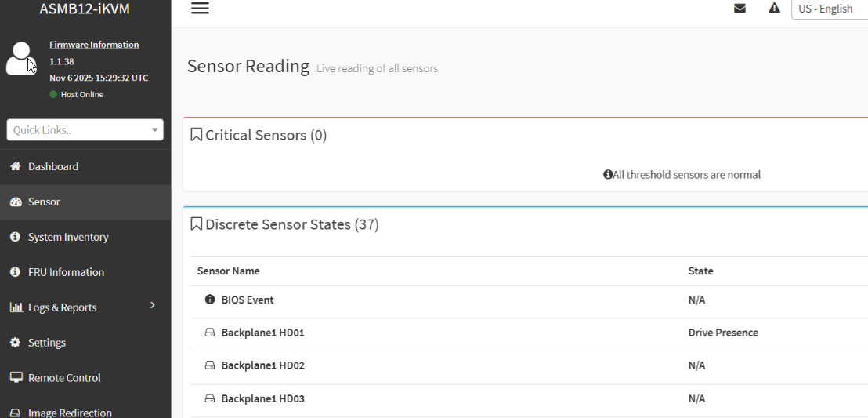Open Remote Control from the sidebar

(x=64, y=378)
